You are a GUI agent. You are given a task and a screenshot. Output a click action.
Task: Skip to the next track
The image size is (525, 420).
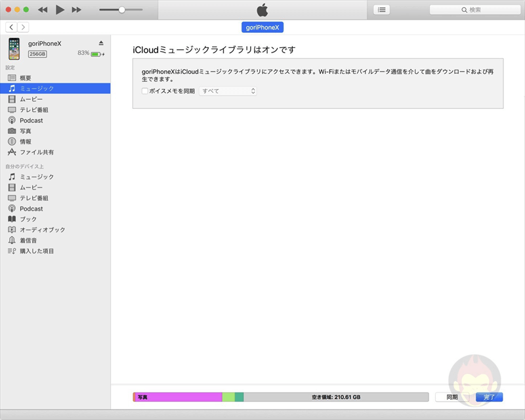pos(77,10)
